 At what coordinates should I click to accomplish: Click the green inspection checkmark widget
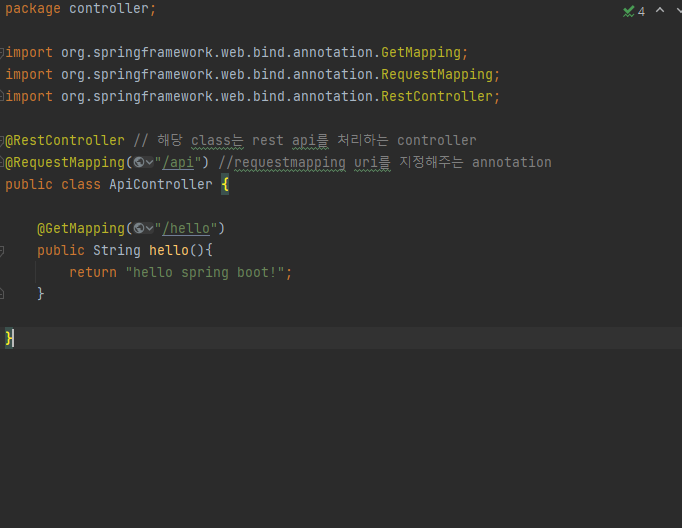coord(628,11)
